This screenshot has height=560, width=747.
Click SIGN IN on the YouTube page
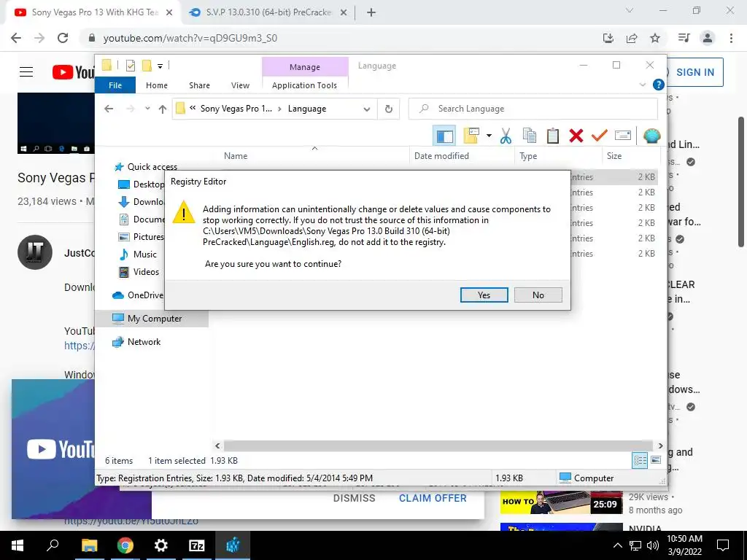point(695,72)
